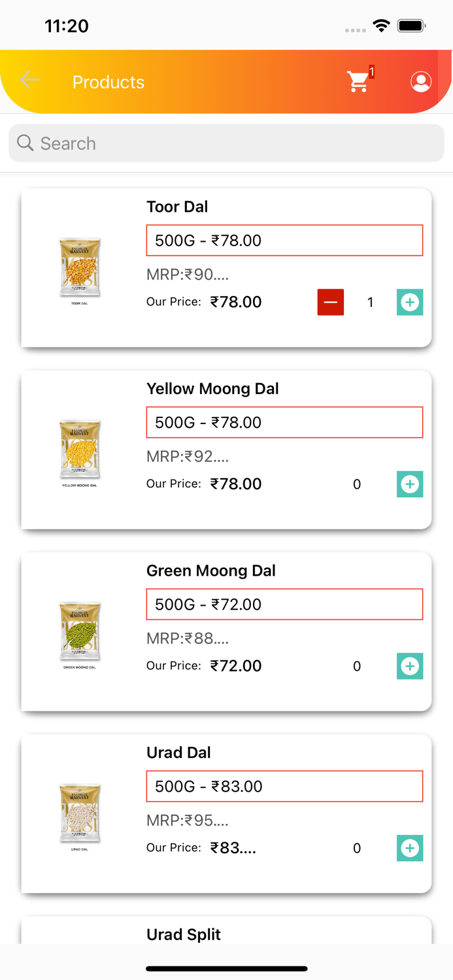Tap the Green Moong Dal product image
This screenshot has height=980, width=453.
(80, 632)
